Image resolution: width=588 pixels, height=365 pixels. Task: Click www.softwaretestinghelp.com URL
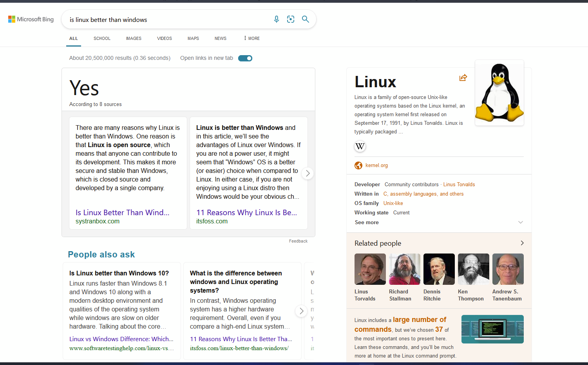pyautogui.click(x=122, y=348)
